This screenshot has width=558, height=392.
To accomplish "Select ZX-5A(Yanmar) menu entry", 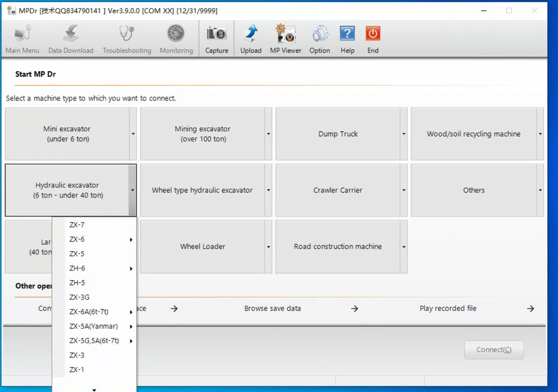I will [x=93, y=326].
